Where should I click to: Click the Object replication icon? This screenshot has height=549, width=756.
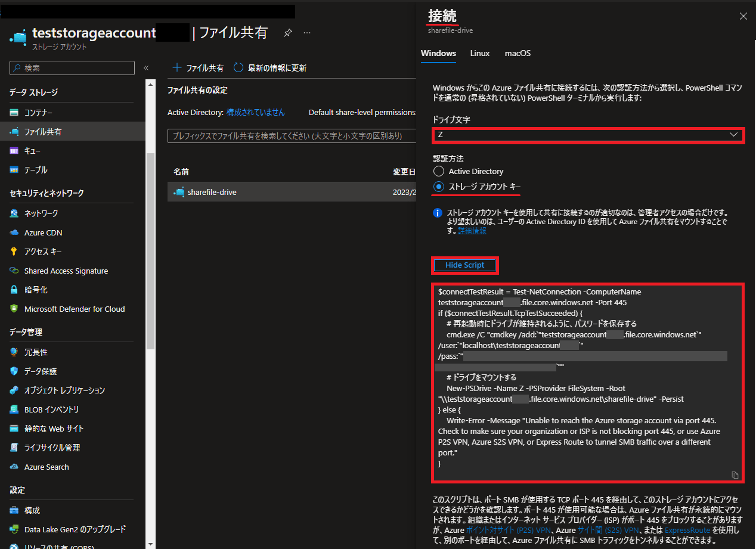tap(14, 390)
